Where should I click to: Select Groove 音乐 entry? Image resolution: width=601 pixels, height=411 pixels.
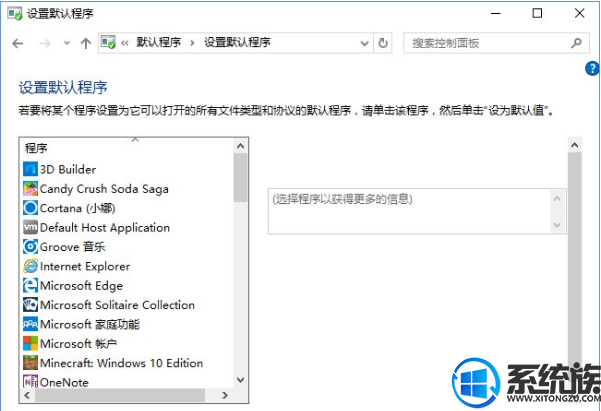[x=72, y=247]
